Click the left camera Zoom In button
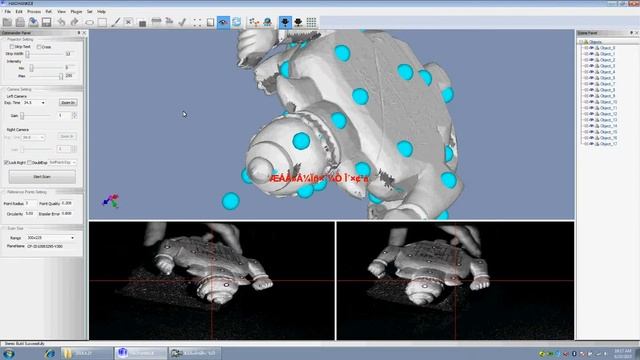This screenshot has width=640, height=360. (68, 102)
